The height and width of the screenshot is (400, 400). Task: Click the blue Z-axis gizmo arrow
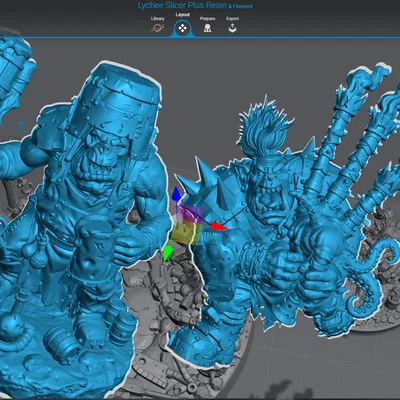click(x=176, y=195)
